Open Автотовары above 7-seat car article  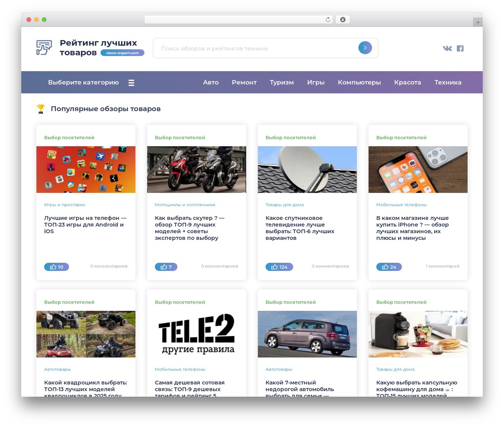279,369
